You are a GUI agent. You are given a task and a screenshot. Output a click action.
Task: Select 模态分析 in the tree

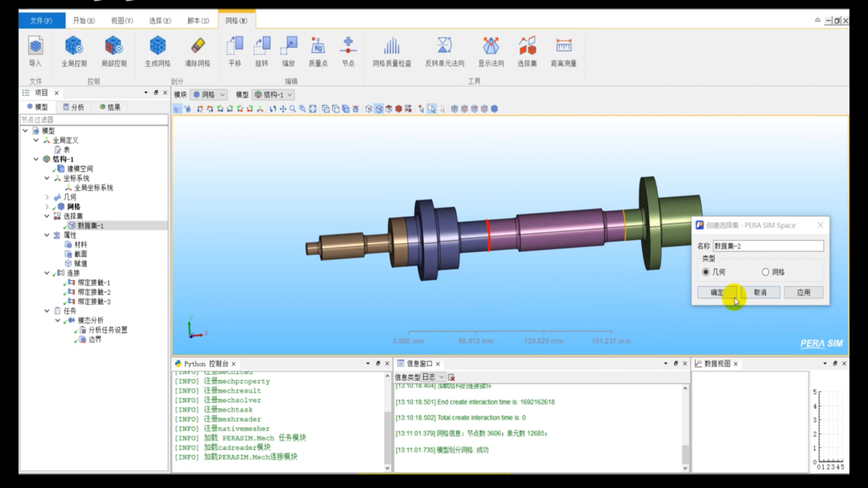90,320
